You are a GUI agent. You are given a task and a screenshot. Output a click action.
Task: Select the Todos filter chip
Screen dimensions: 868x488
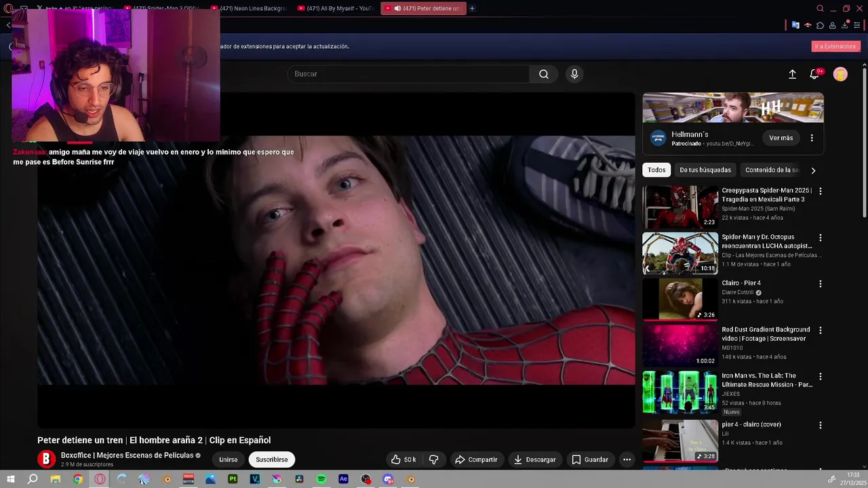pyautogui.click(x=656, y=170)
